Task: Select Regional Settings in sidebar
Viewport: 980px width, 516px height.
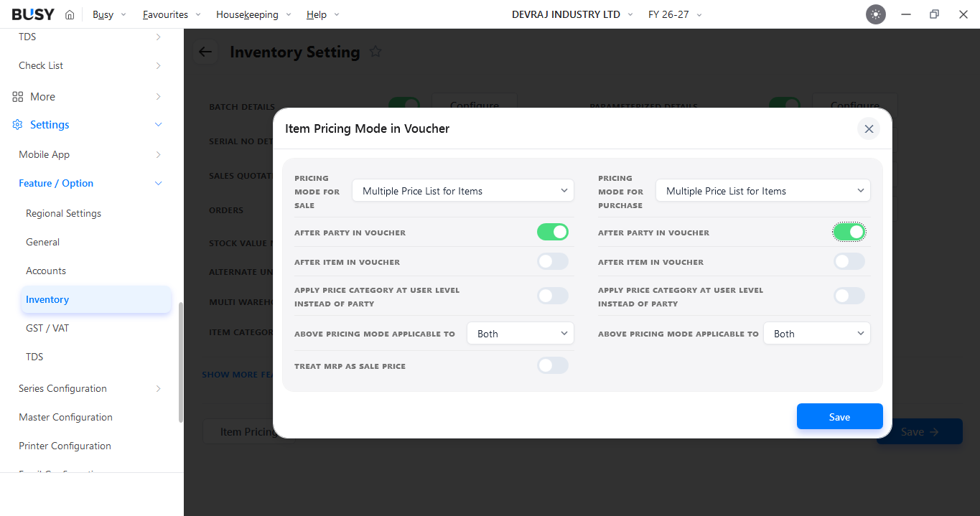Action: click(x=63, y=213)
